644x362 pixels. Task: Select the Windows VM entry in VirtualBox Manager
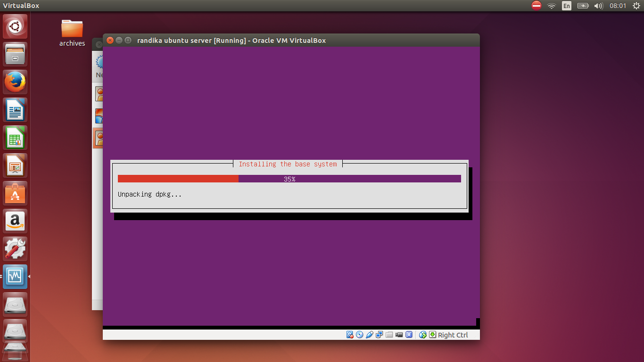[99, 115]
